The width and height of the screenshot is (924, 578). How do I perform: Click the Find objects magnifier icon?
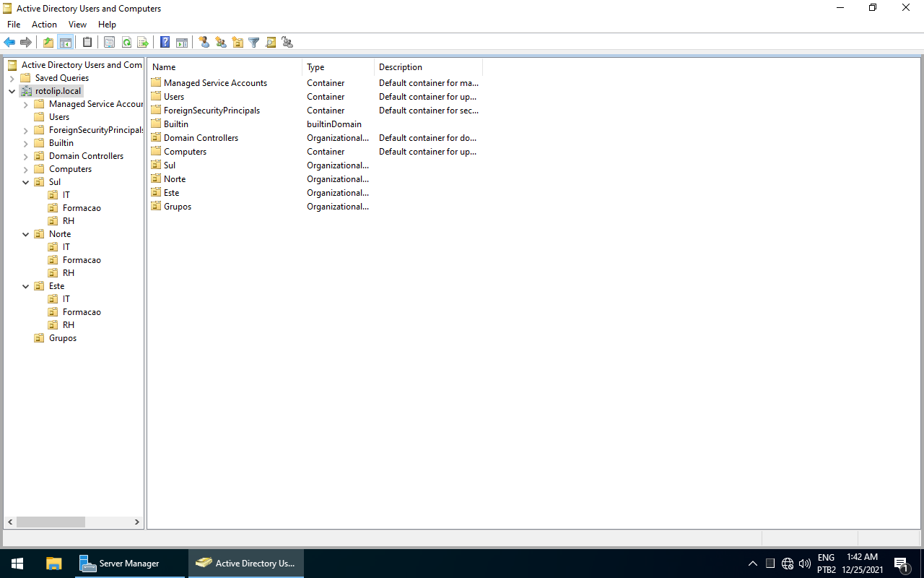[271, 43]
